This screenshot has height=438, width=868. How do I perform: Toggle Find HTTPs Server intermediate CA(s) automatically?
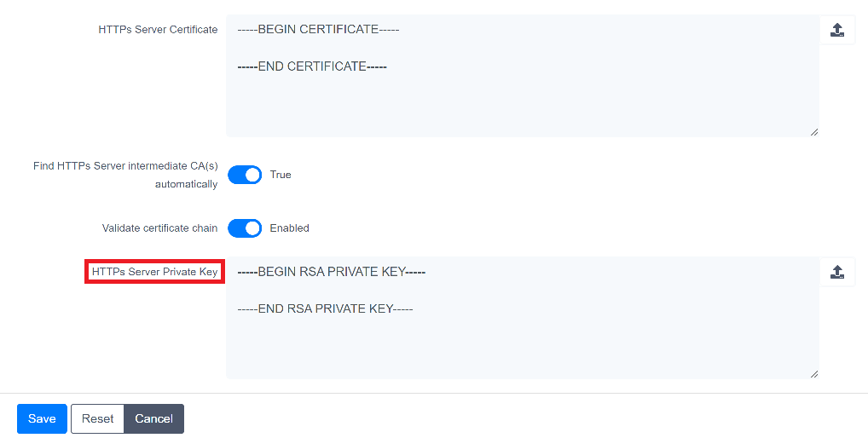[x=245, y=175]
